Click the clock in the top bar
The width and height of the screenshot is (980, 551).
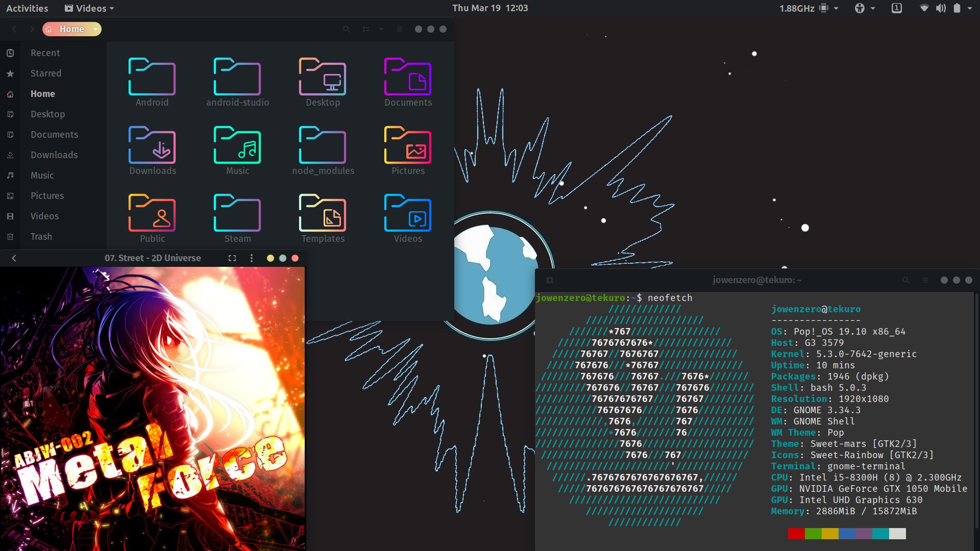[489, 8]
